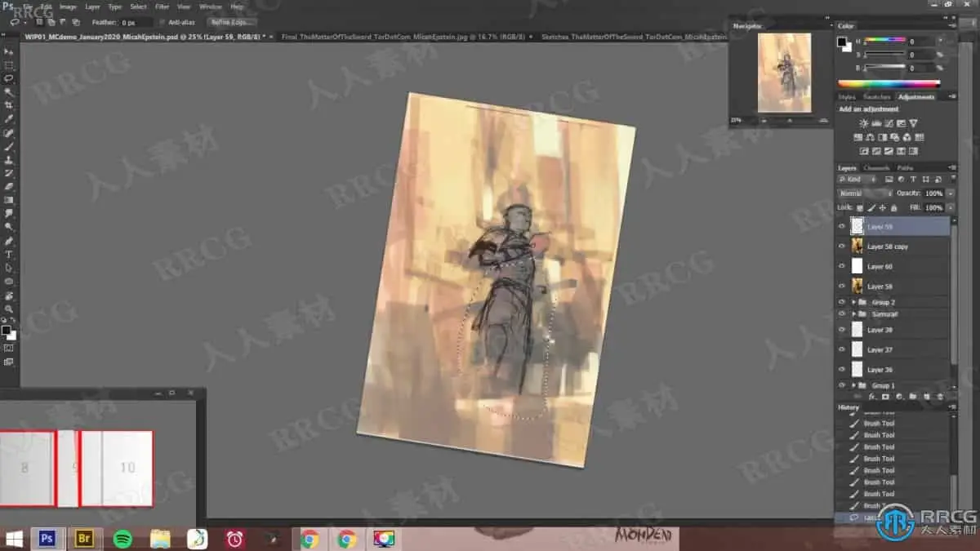Select the Magic Wand tool
This screenshot has width=980, height=551.
tap(9, 92)
